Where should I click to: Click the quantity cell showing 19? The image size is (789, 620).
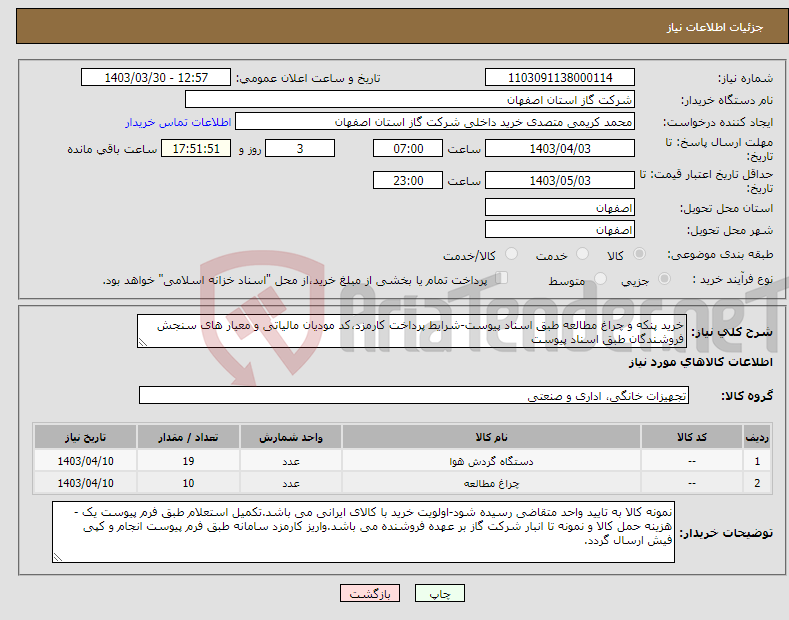coord(188,461)
